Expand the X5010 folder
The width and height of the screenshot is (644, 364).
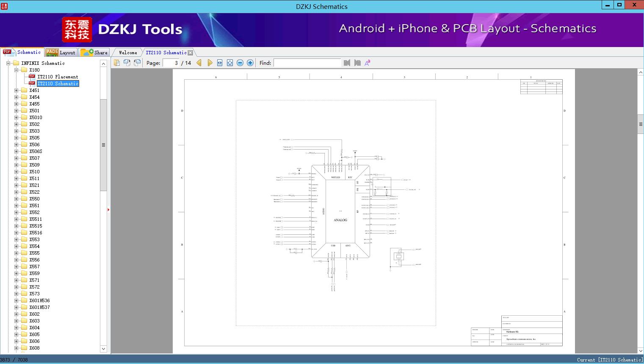click(x=17, y=117)
